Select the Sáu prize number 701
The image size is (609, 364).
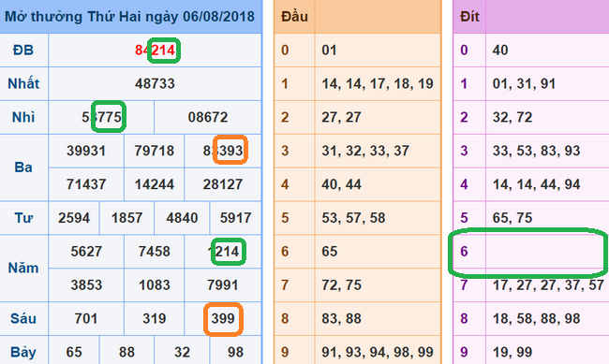pos(86,318)
